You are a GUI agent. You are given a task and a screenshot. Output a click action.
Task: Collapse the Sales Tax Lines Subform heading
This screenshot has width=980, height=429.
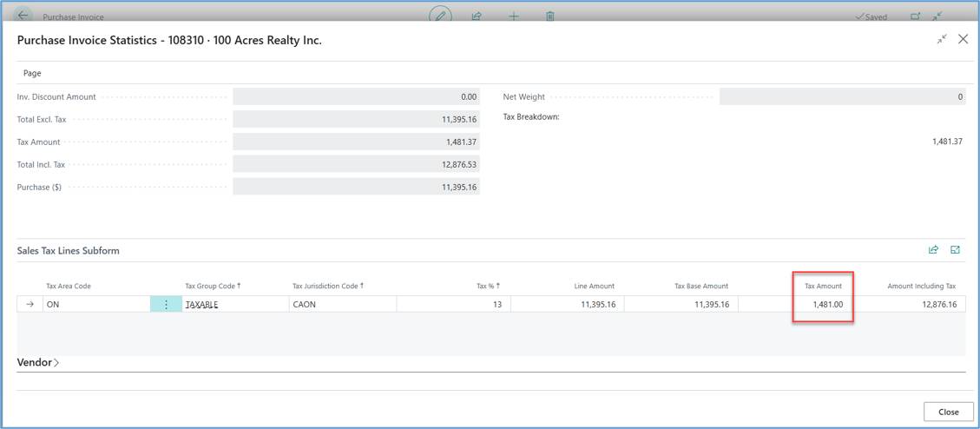click(68, 251)
